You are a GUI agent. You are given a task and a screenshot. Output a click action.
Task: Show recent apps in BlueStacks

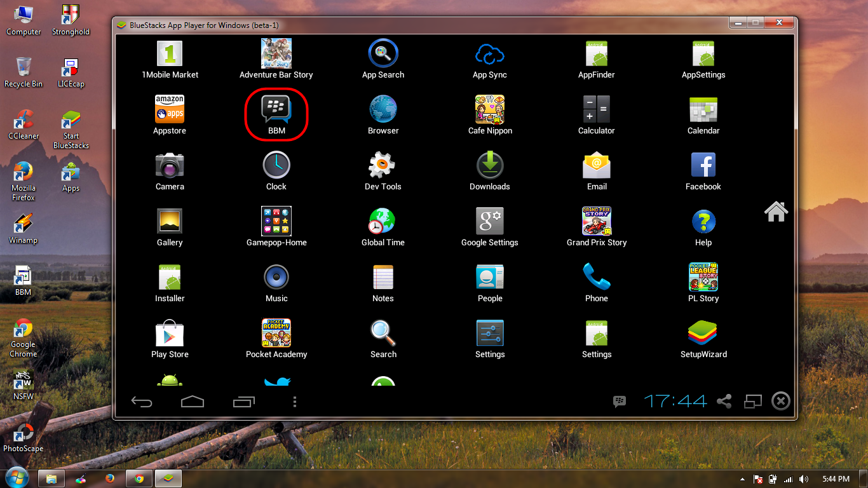click(x=244, y=402)
